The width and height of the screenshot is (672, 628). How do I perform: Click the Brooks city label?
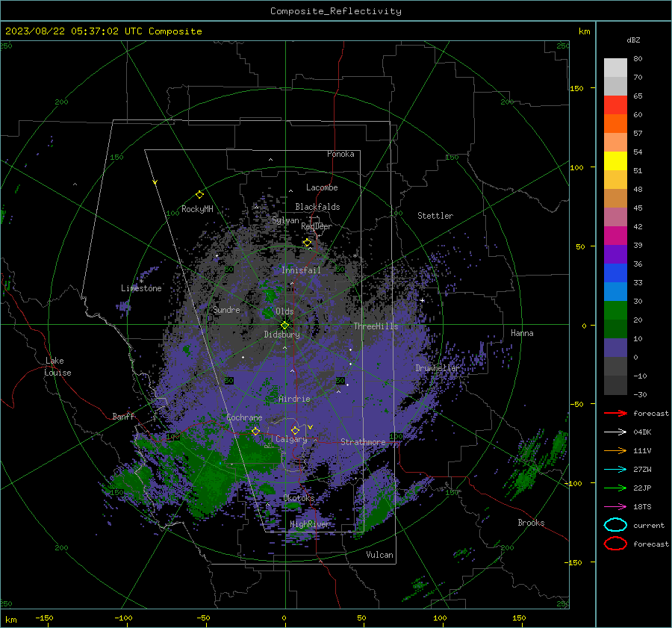click(x=531, y=523)
